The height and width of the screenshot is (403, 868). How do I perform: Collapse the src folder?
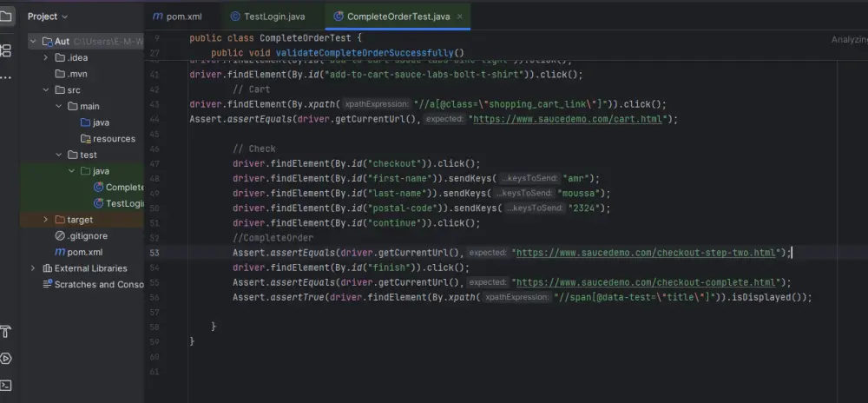tap(45, 89)
